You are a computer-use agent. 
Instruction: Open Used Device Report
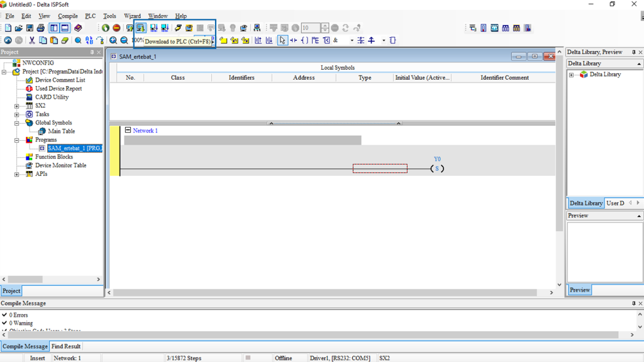(58, 89)
